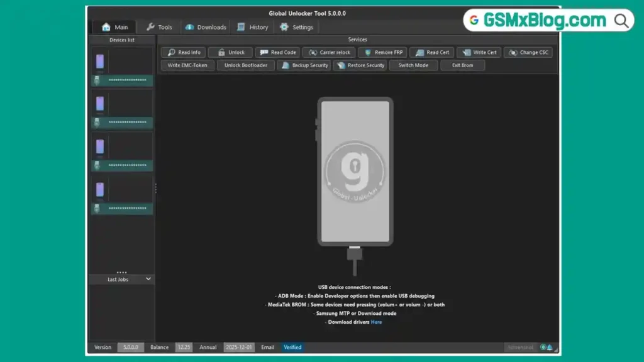The height and width of the screenshot is (362, 644).
Task: Click the Screenshot button in status bar
Action: 520,348
